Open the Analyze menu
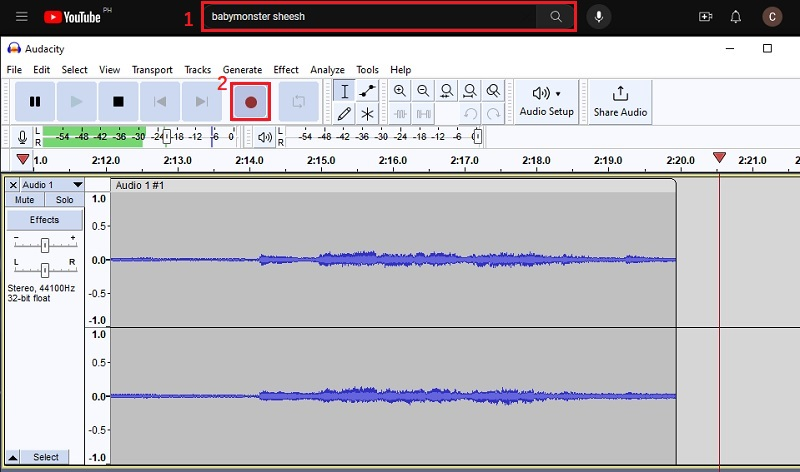This screenshot has height=472, width=800. [x=327, y=69]
